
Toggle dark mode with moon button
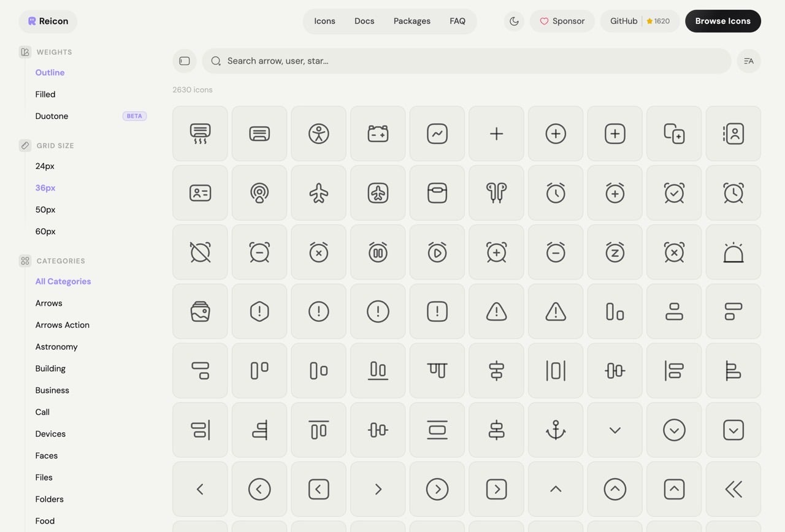click(514, 21)
